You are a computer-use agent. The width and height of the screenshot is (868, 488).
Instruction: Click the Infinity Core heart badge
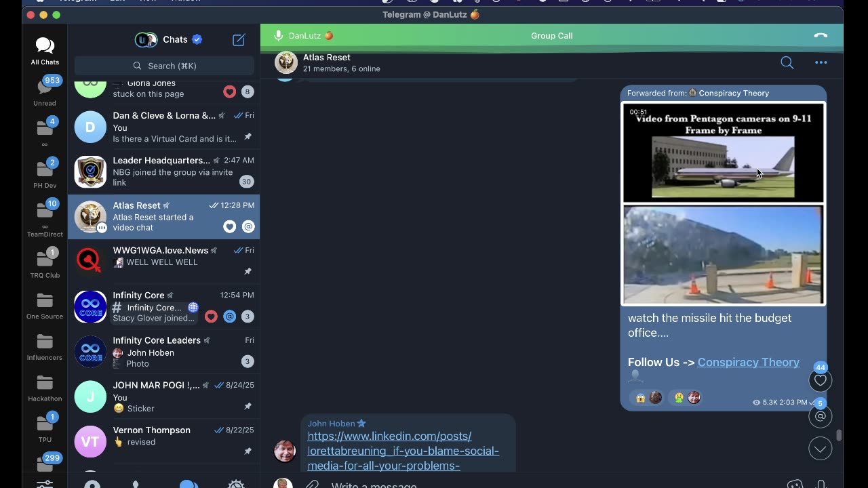tap(211, 317)
